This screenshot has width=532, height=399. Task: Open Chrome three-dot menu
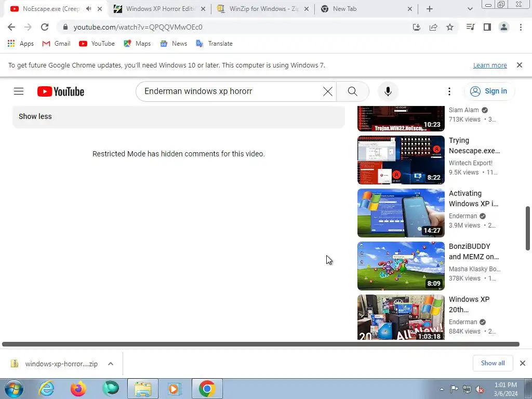tap(521, 27)
